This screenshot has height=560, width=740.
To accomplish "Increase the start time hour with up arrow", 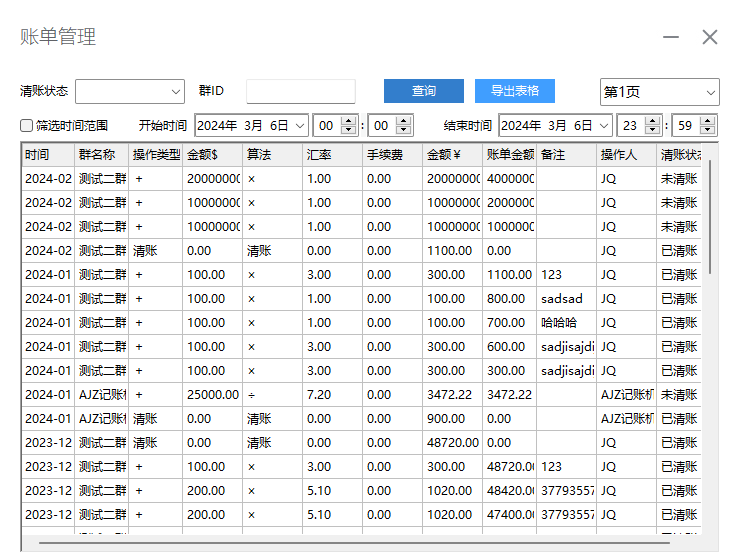I will tap(348, 121).
